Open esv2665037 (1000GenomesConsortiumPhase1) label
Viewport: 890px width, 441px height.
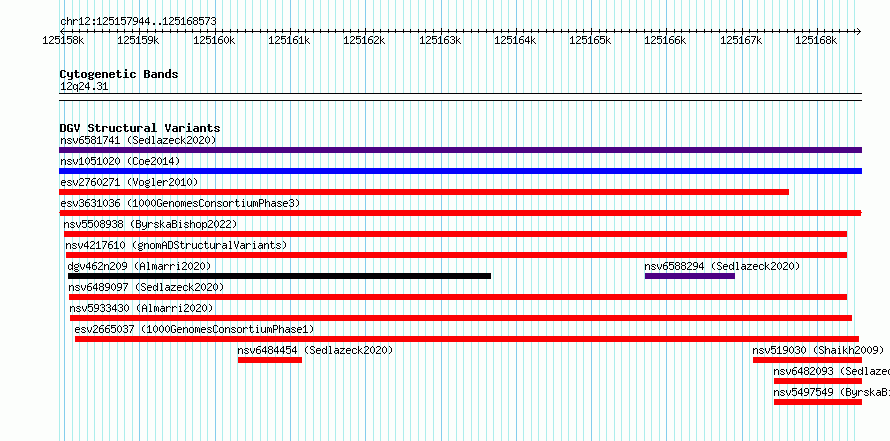[194, 329]
